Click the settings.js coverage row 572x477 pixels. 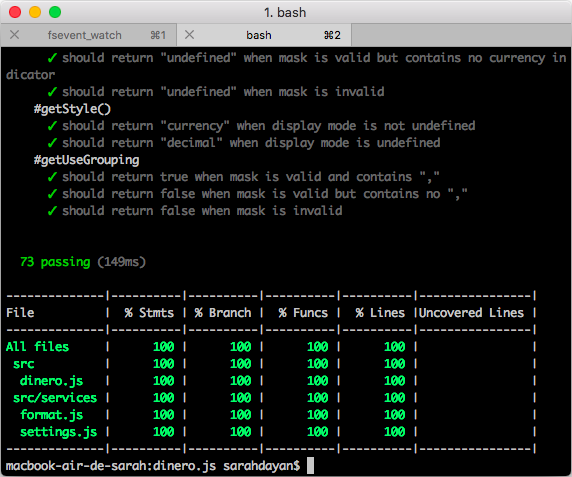pos(270,432)
